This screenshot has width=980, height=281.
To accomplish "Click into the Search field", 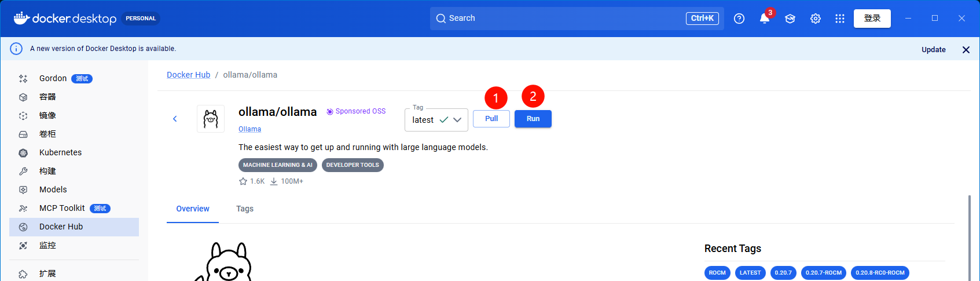I will [x=577, y=19].
